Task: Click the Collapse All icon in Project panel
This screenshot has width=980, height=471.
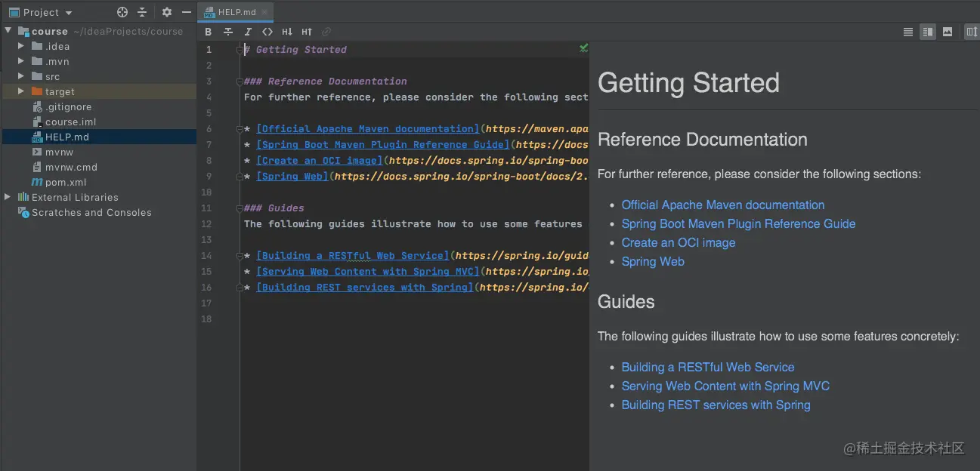Action: coord(142,12)
